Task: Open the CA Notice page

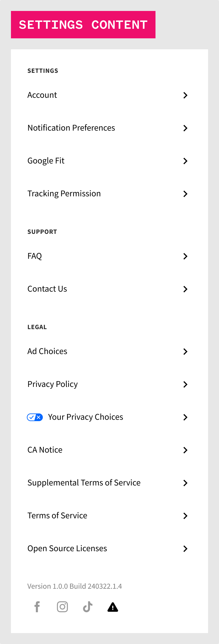Action: pos(45,450)
